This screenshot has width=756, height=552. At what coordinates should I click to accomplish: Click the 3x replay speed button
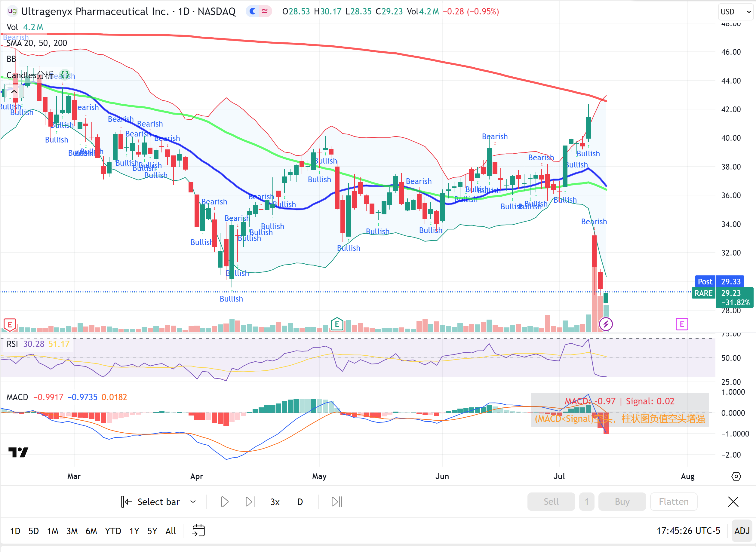275,501
